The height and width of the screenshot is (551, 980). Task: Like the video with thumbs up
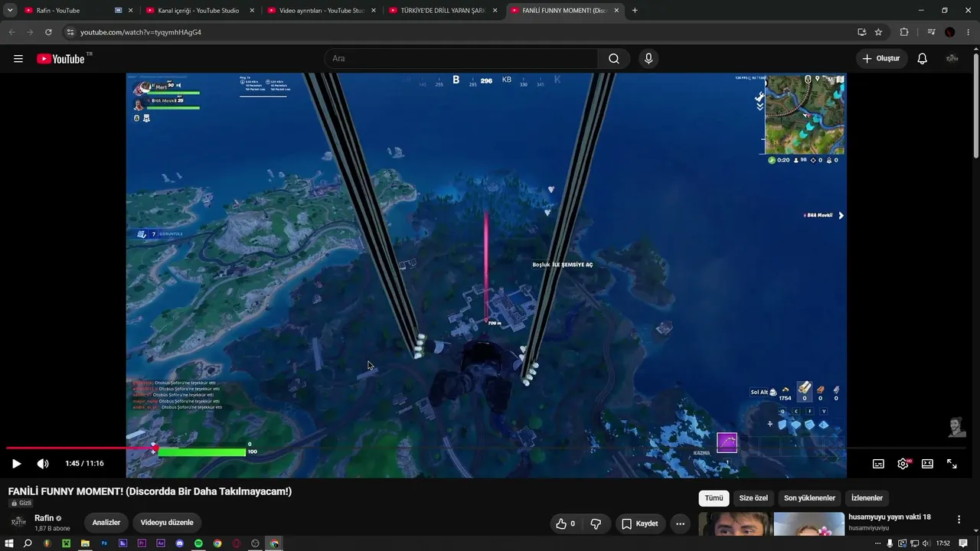point(567,523)
